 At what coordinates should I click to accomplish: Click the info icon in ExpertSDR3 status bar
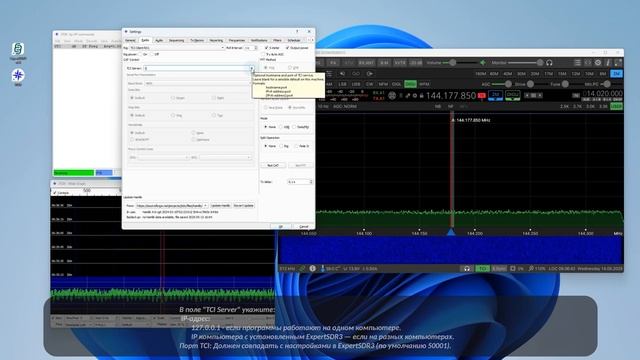(x=312, y=269)
